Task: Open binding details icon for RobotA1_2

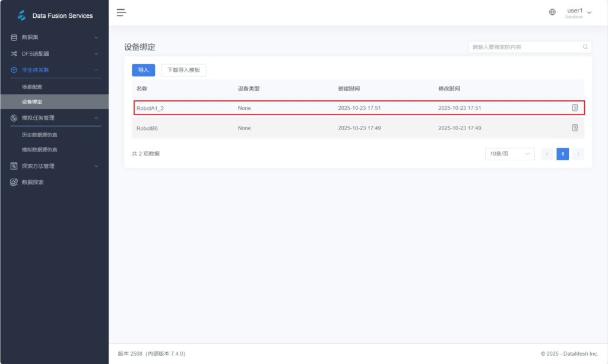Action: point(574,108)
